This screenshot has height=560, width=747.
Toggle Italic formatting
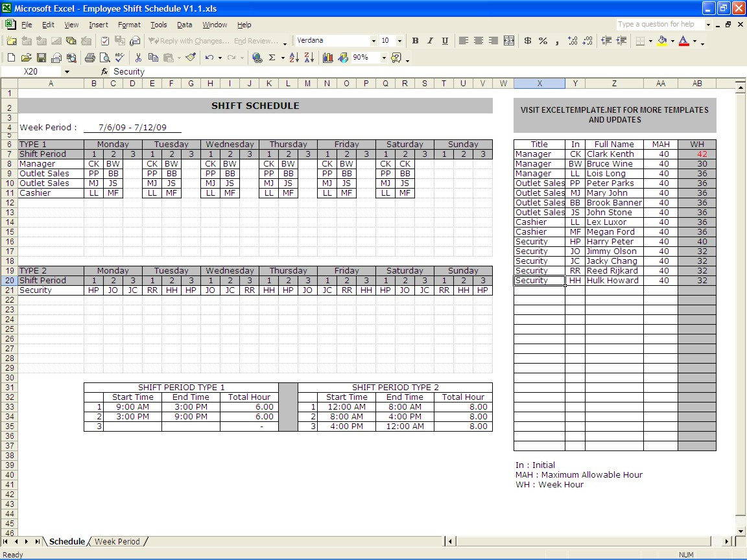click(x=430, y=41)
